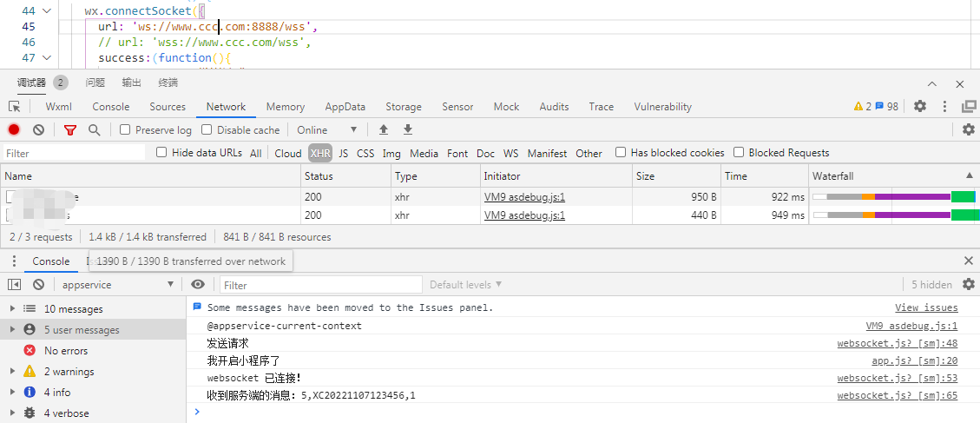The width and height of the screenshot is (980, 423).
Task: Focus the network Filter input
Action: pos(74,154)
